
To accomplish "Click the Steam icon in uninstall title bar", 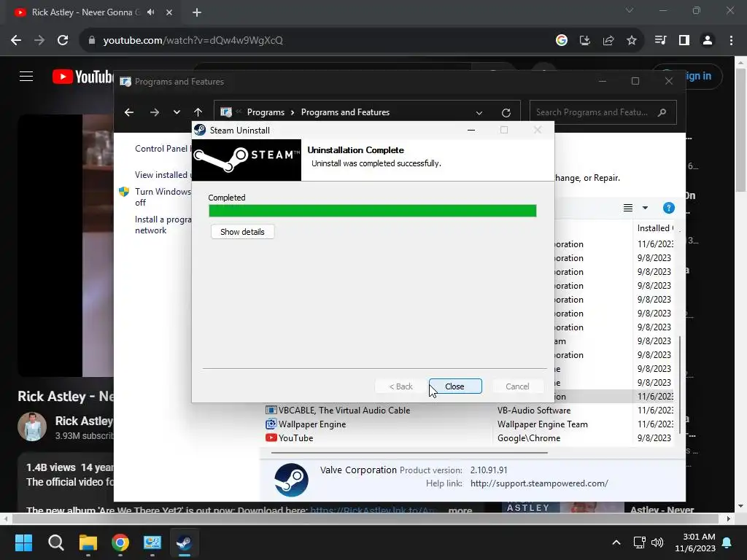I will tap(200, 130).
